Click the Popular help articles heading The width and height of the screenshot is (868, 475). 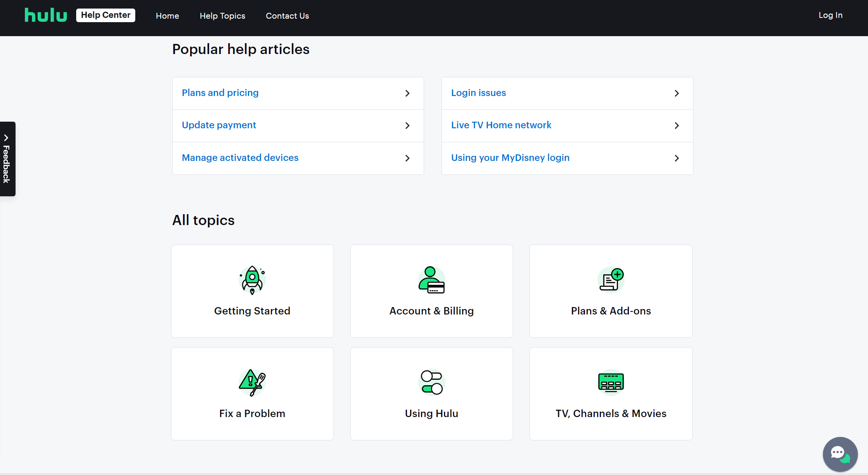(241, 49)
